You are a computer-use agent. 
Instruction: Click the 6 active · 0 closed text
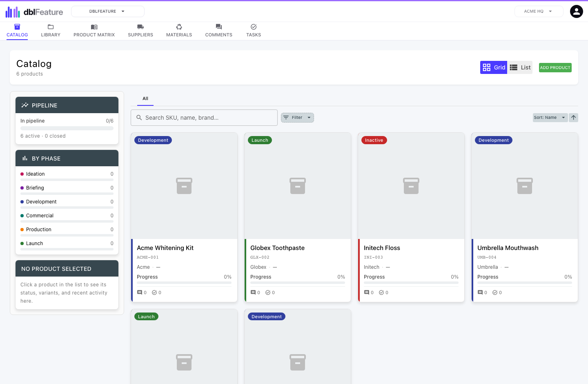click(43, 136)
